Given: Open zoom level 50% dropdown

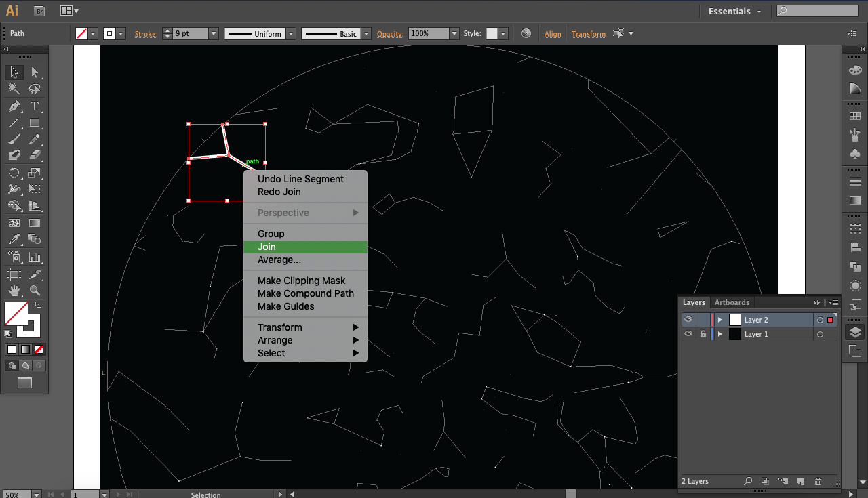Looking at the screenshot, I should pyautogui.click(x=37, y=495).
